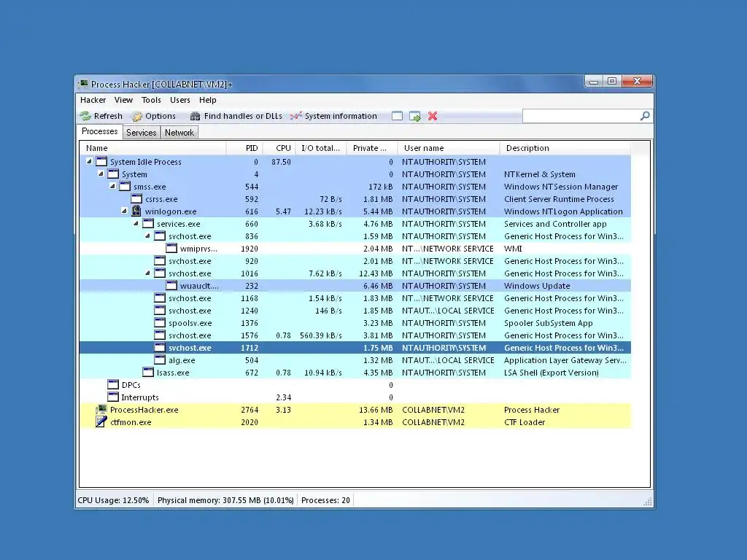The height and width of the screenshot is (560, 747).
Task: Select the svchost.exe PID 920 row
Action: [355, 261]
